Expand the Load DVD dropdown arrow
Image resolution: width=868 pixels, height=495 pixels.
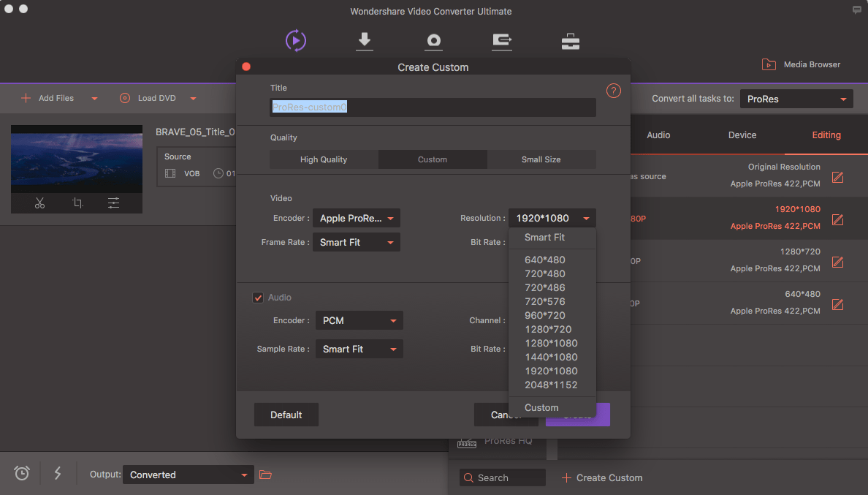tap(193, 99)
